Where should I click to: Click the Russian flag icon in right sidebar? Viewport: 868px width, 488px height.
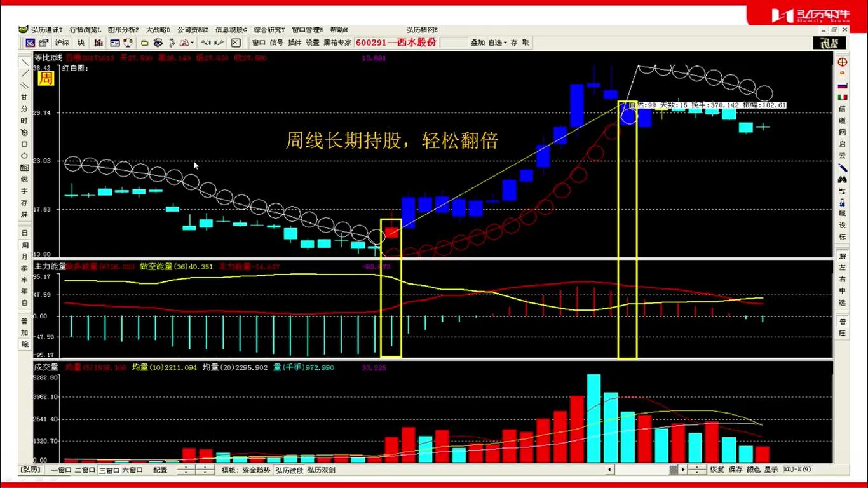coord(843,85)
